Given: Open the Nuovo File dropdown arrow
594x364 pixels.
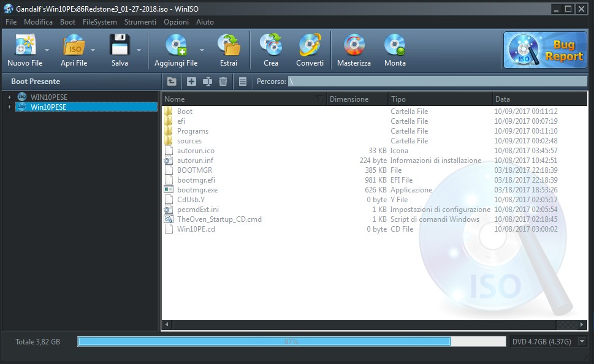Looking at the screenshot, I should [x=47, y=50].
